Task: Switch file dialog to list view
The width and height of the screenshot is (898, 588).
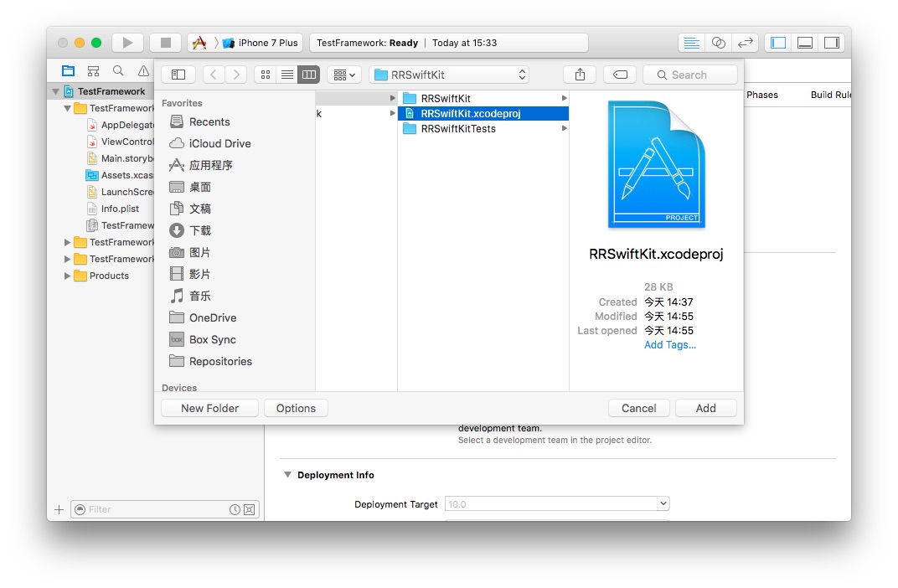Action: [287, 75]
